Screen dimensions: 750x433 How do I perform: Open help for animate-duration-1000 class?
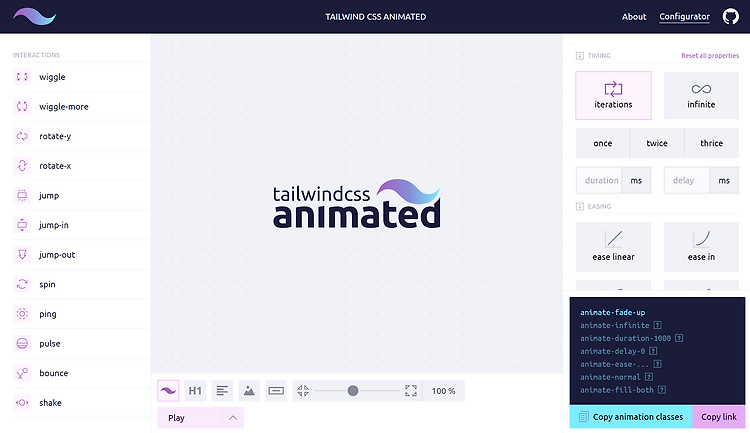[679, 338]
